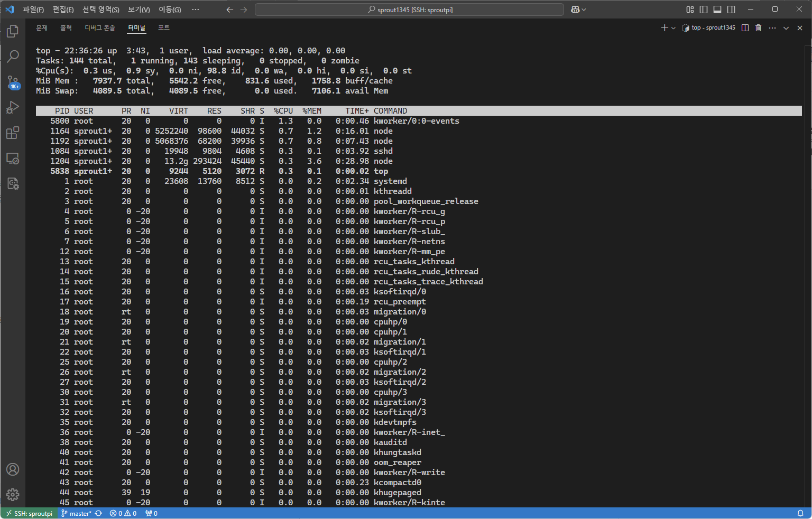812x519 pixels.
Task: Open forwarded ports status item
Action: [x=151, y=513]
